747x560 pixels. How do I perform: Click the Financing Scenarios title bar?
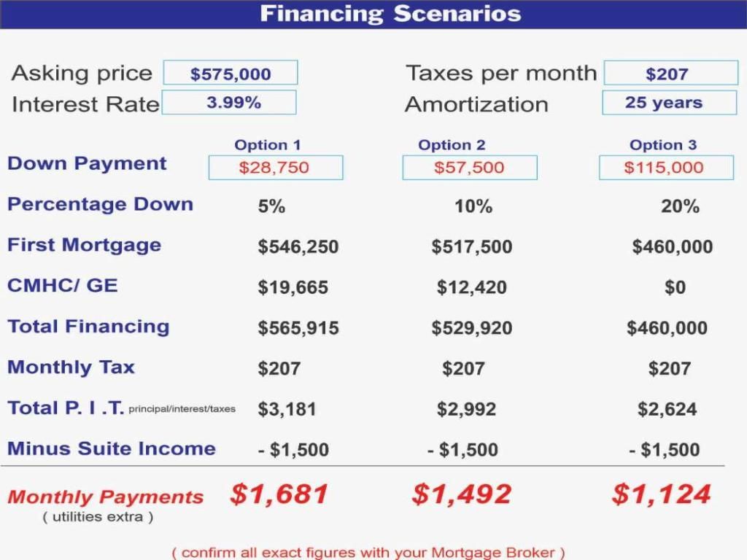pos(373,14)
